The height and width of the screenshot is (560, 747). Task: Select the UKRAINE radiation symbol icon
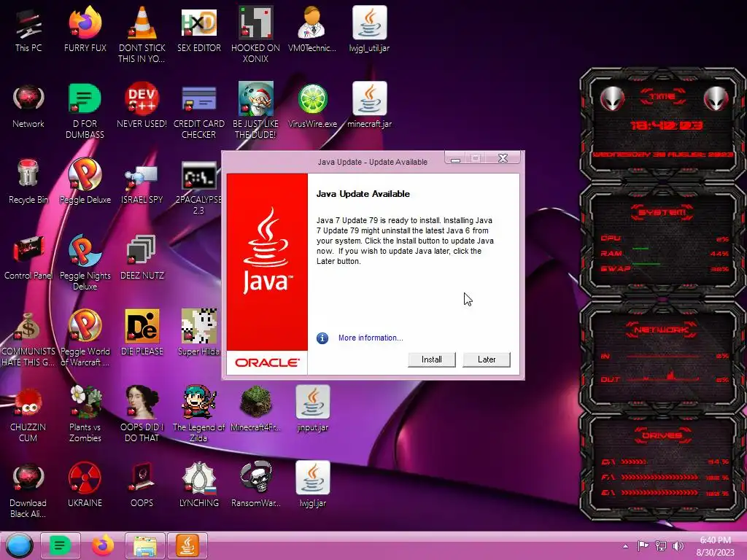(85, 485)
